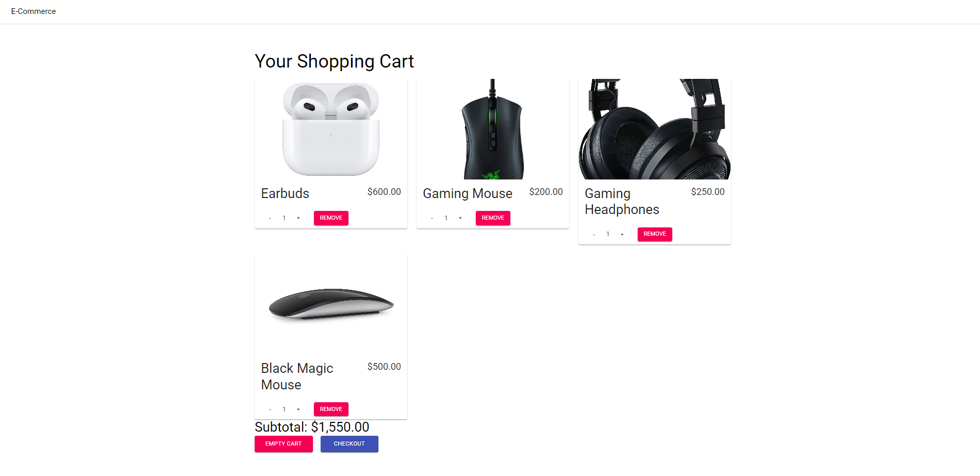Select the Earbuds quantity field

click(x=284, y=218)
